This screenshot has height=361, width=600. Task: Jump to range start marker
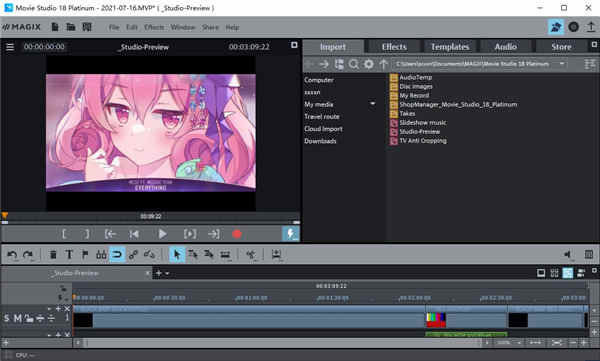(x=110, y=234)
